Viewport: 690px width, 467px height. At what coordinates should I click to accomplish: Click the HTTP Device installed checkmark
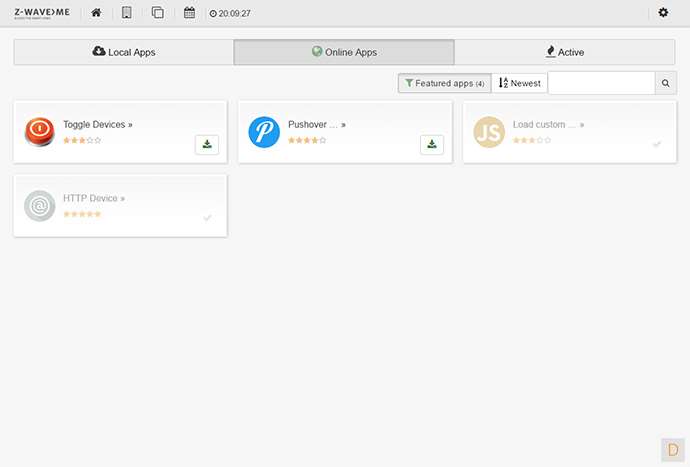(x=207, y=217)
